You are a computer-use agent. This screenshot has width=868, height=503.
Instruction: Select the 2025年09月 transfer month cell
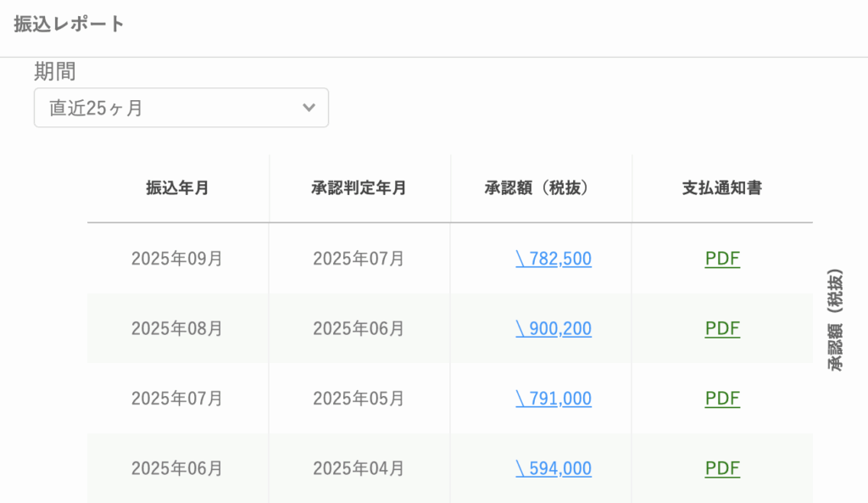click(x=177, y=258)
